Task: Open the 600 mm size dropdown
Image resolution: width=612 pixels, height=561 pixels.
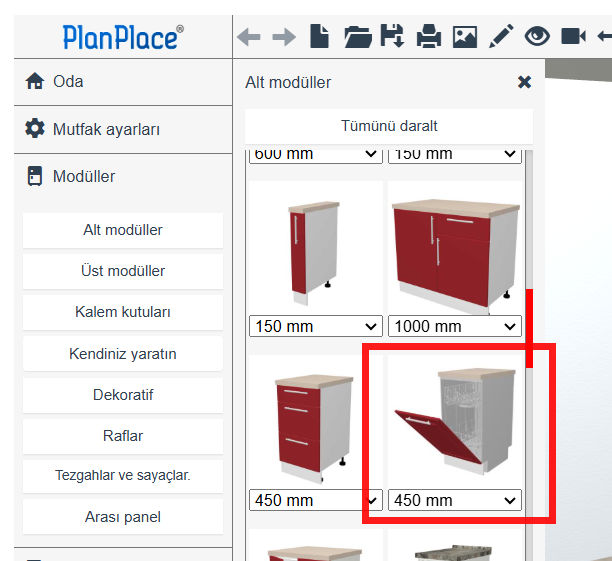Action: tap(315, 156)
